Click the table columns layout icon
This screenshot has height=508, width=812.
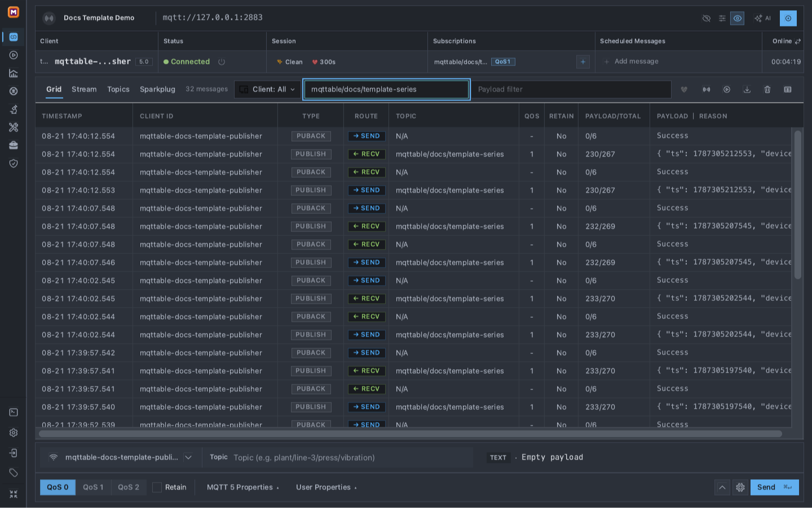788,90
